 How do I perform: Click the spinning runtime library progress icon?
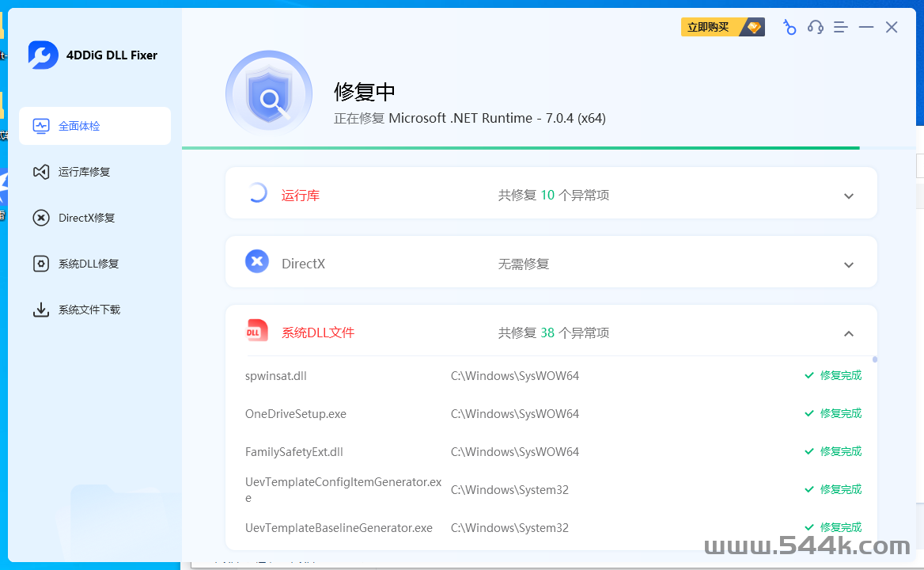257,193
